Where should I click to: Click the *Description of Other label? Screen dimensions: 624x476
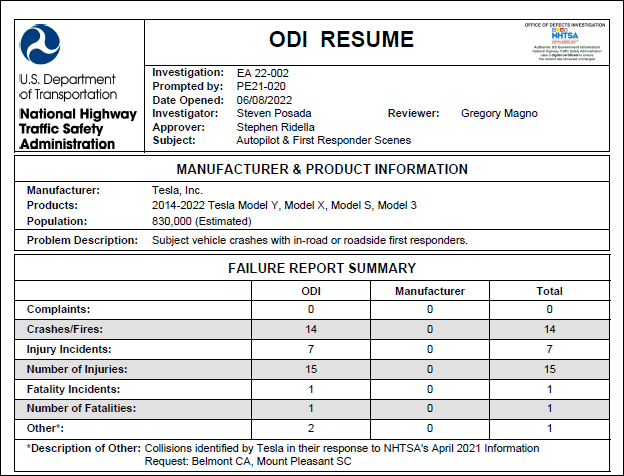tap(84, 448)
